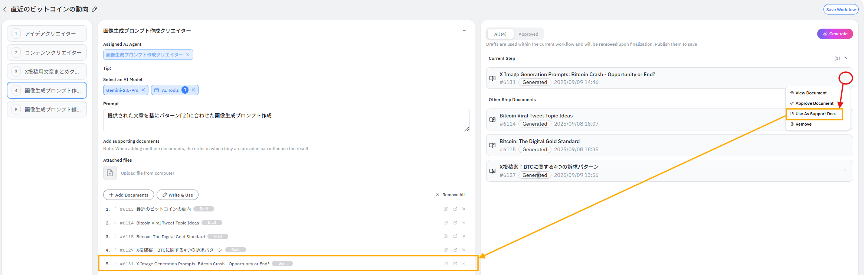Click the Generate button
Image resolution: width=868 pixels, height=275 pixels.
(x=835, y=34)
